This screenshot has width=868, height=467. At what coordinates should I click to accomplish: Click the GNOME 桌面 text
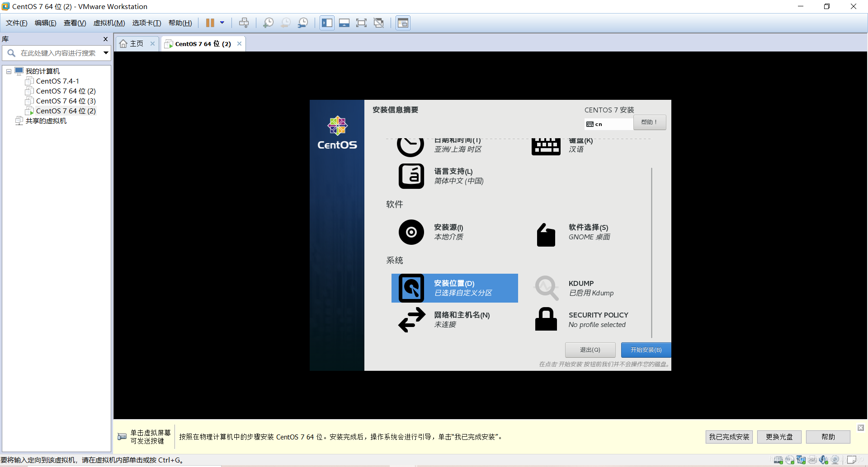(x=589, y=237)
